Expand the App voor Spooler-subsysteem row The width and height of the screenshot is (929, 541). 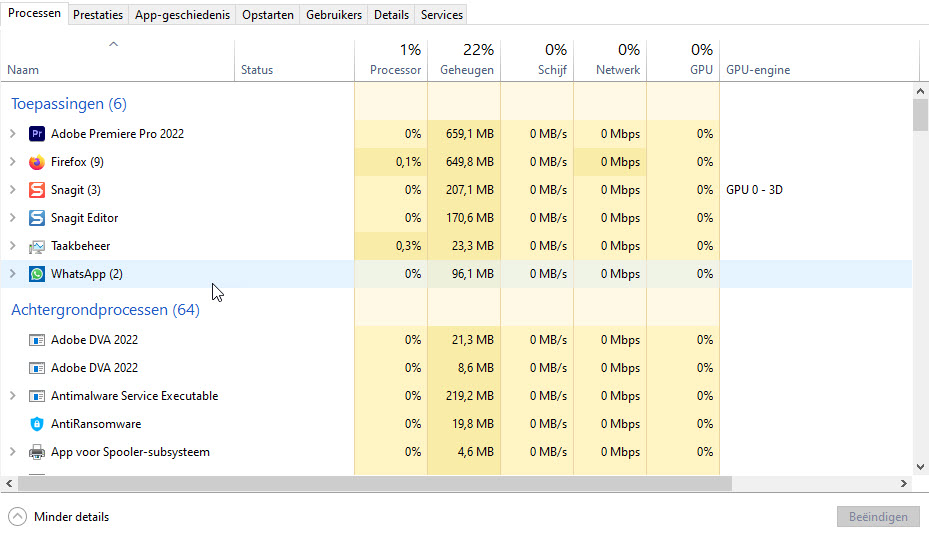[x=12, y=452]
